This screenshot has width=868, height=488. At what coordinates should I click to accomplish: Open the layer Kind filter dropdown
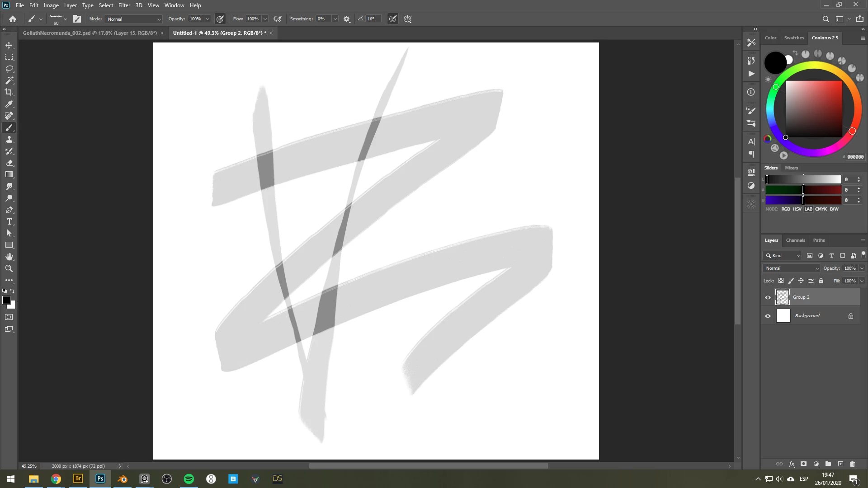(x=783, y=256)
